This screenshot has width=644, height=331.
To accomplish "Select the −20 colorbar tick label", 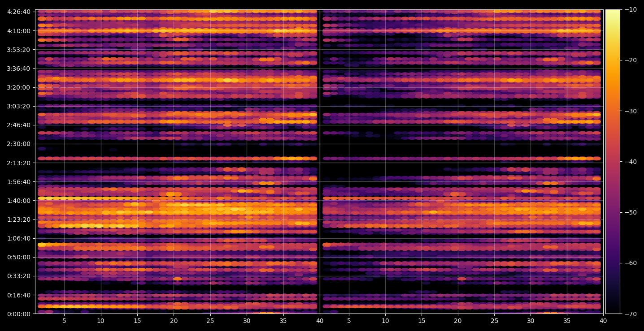I will 631,60.
